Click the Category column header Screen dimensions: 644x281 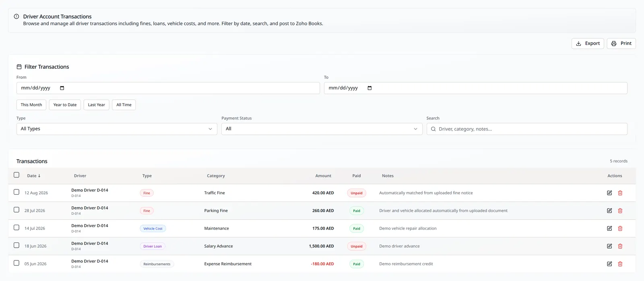[216, 176]
